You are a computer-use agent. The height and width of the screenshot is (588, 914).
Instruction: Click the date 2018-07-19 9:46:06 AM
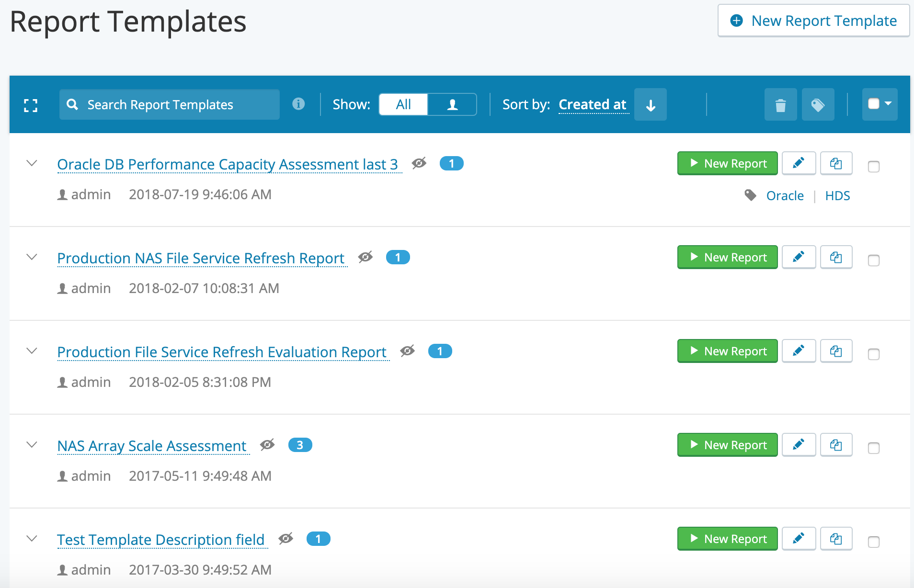[x=200, y=194]
